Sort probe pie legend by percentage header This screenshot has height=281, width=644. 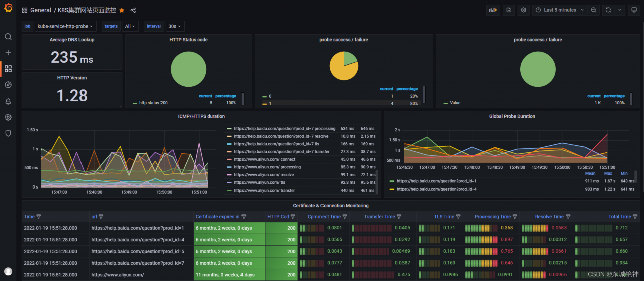pos(407,89)
